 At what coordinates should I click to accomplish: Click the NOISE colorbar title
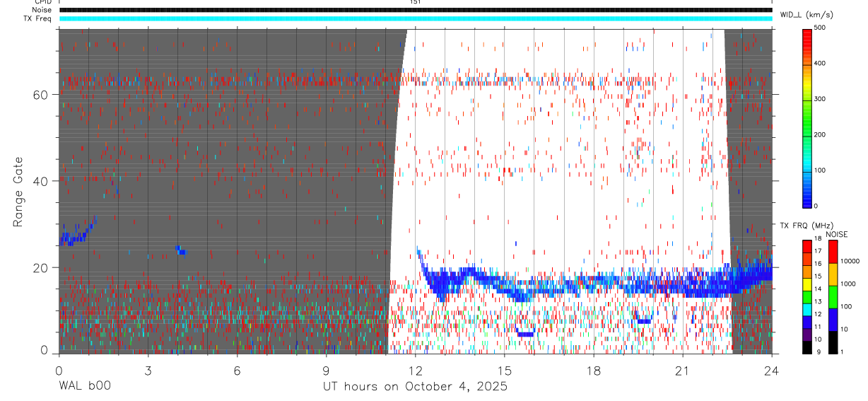tap(836, 234)
